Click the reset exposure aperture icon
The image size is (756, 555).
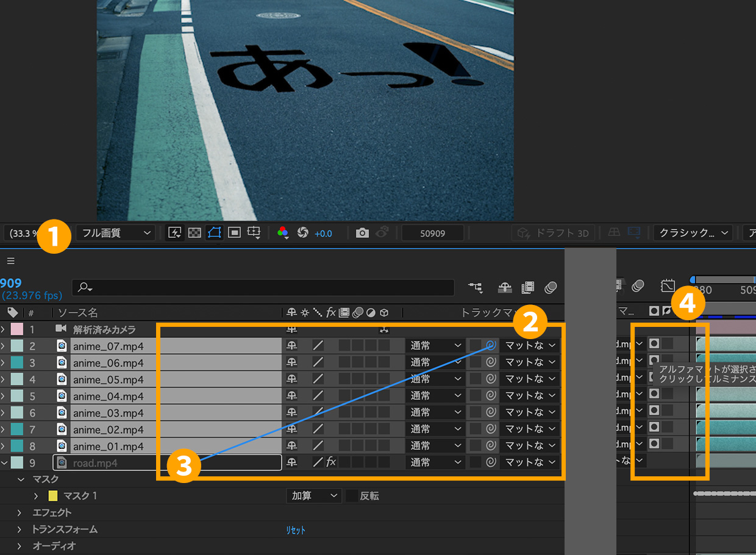302,233
